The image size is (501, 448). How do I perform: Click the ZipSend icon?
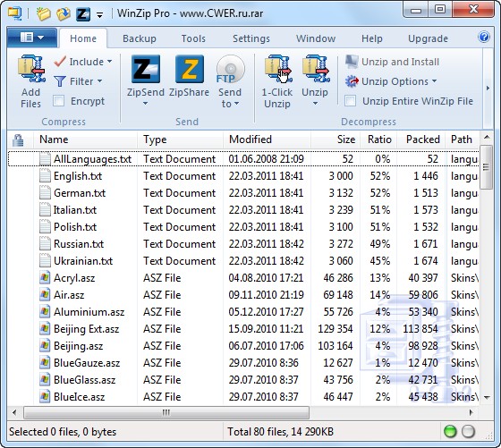click(146, 69)
